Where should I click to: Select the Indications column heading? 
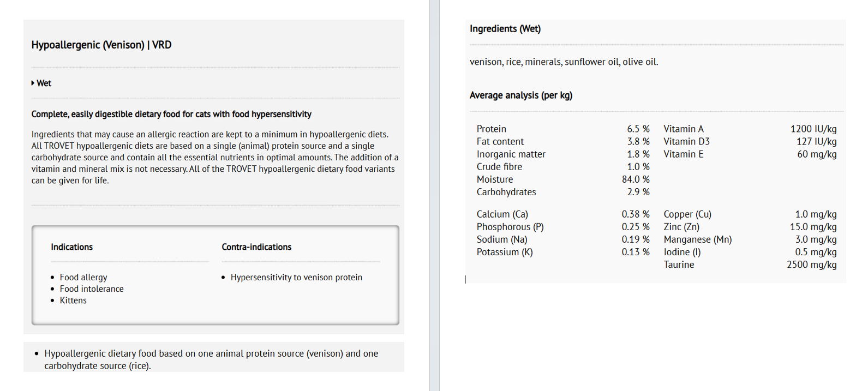click(72, 247)
